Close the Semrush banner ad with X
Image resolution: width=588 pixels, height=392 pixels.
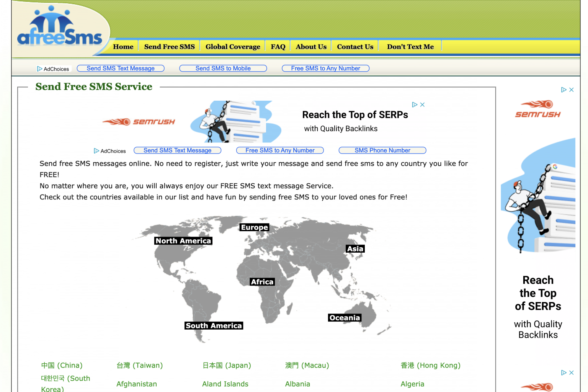coord(423,105)
